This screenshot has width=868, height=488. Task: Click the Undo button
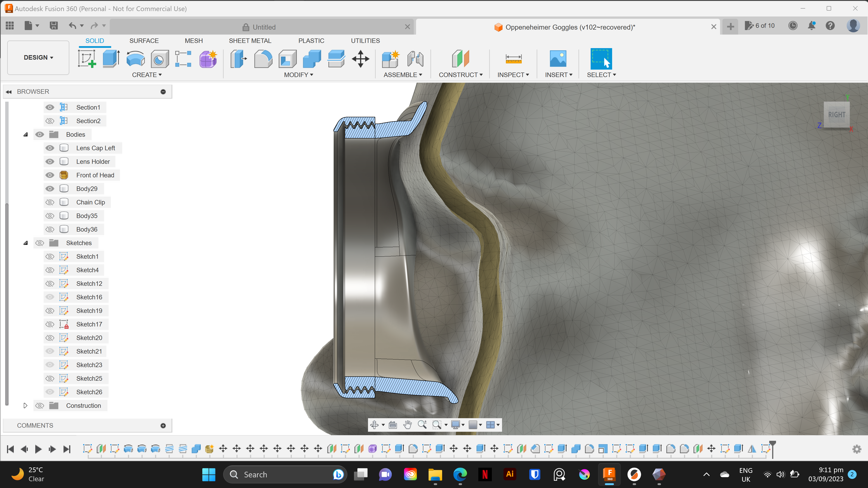tap(73, 26)
